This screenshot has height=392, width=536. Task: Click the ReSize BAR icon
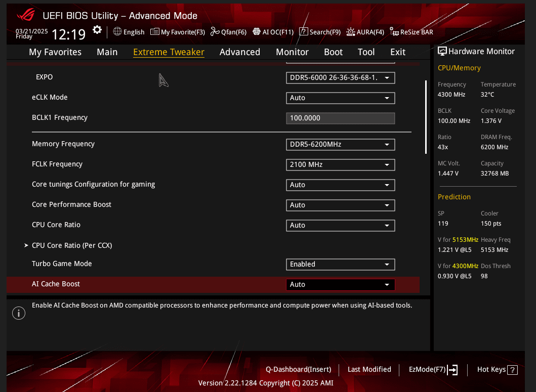click(x=394, y=32)
